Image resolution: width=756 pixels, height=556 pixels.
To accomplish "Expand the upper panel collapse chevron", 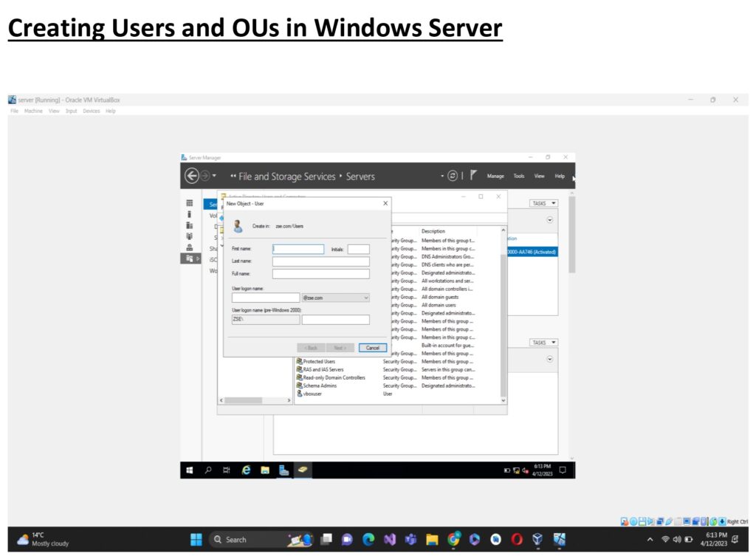I will click(x=549, y=220).
